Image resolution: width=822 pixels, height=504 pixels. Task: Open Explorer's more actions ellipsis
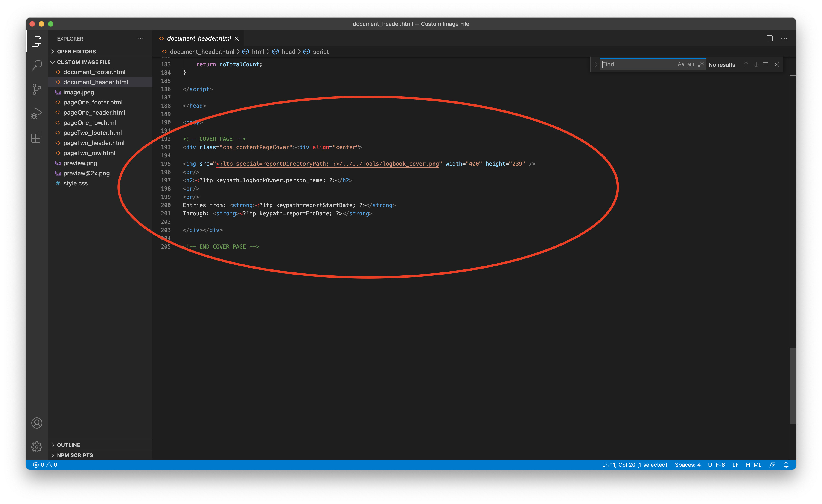pyautogui.click(x=140, y=38)
